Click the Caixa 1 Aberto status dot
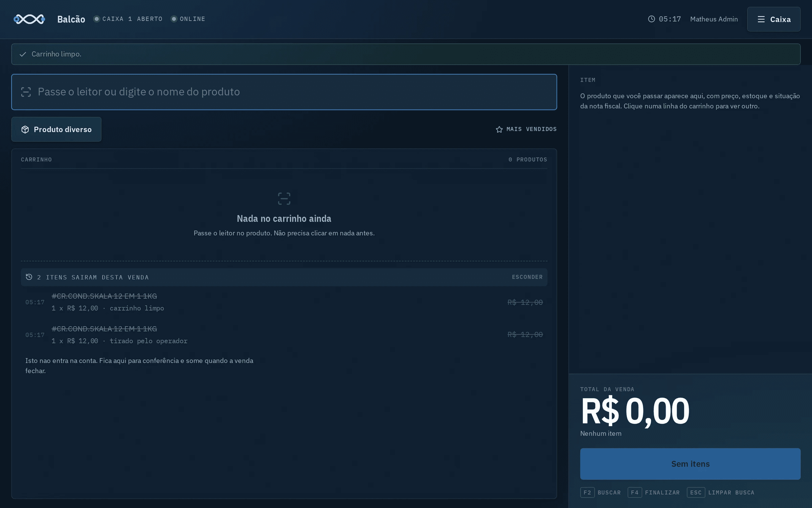 pyautogui.click(x=97, y=19)
